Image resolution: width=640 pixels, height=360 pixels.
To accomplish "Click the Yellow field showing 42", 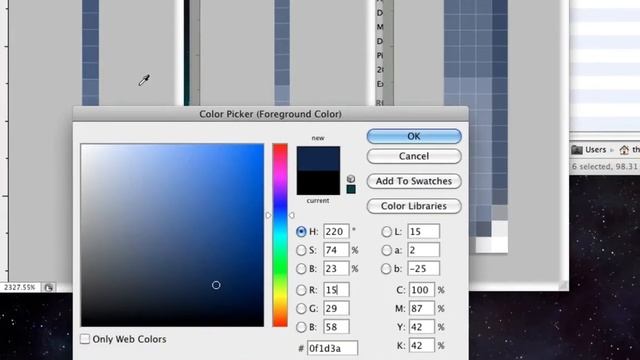I will click(x=422, y=327).
